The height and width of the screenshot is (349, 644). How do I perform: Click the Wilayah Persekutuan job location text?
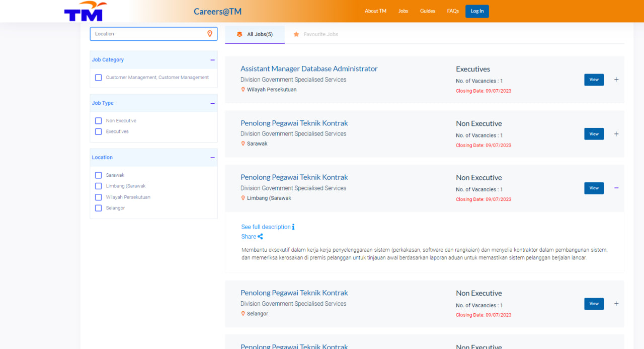[272, 90]
